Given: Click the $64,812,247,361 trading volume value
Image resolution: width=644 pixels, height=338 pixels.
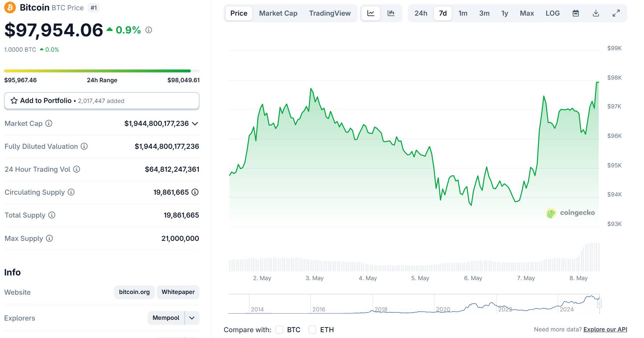Looking at the screenshot, I should coord(172,169).
